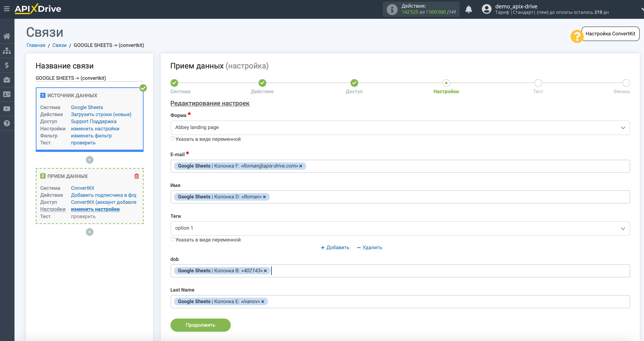Viewport: 644px width, 341px height.
Task: Open the Главная breadcrumb link
Action: click(36, 45)
